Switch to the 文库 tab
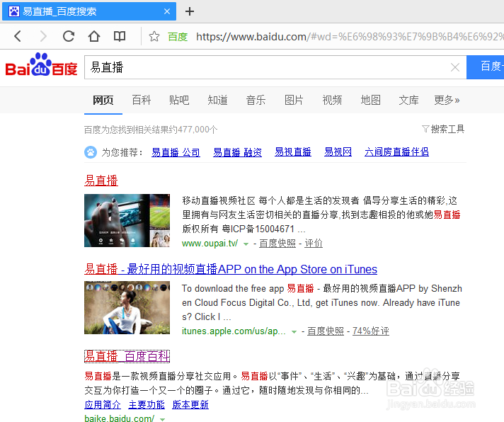The height and width of the screenshot is (422, 504). coord(408,101)
